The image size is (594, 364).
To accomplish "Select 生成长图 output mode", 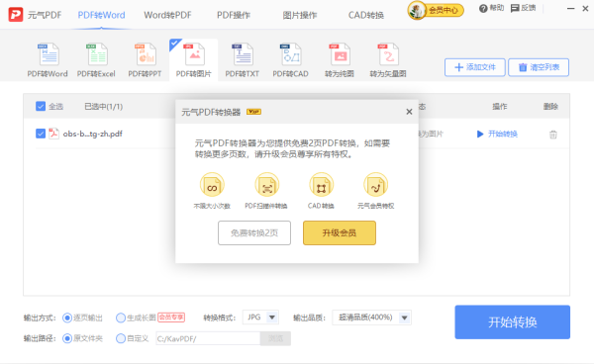I will click(121, 318).
